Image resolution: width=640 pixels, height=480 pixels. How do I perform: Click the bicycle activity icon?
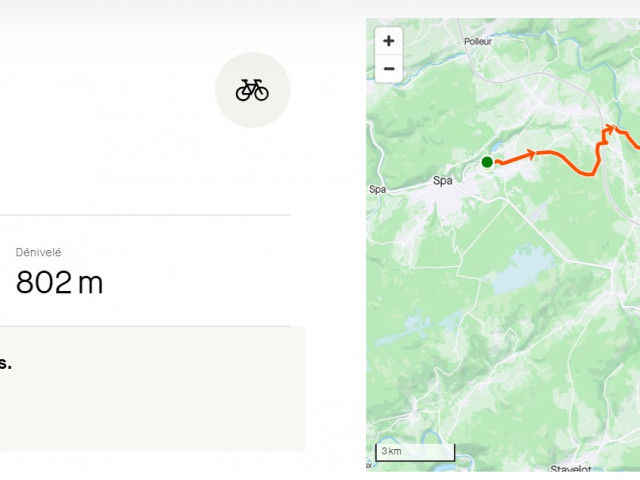pyautogui.click(x=252, y=90)
